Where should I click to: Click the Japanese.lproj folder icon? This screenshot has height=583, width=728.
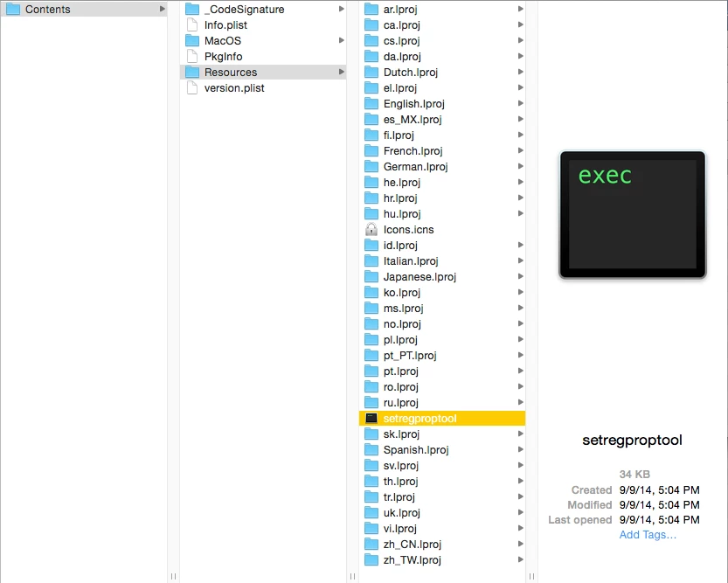pos(371,277)
